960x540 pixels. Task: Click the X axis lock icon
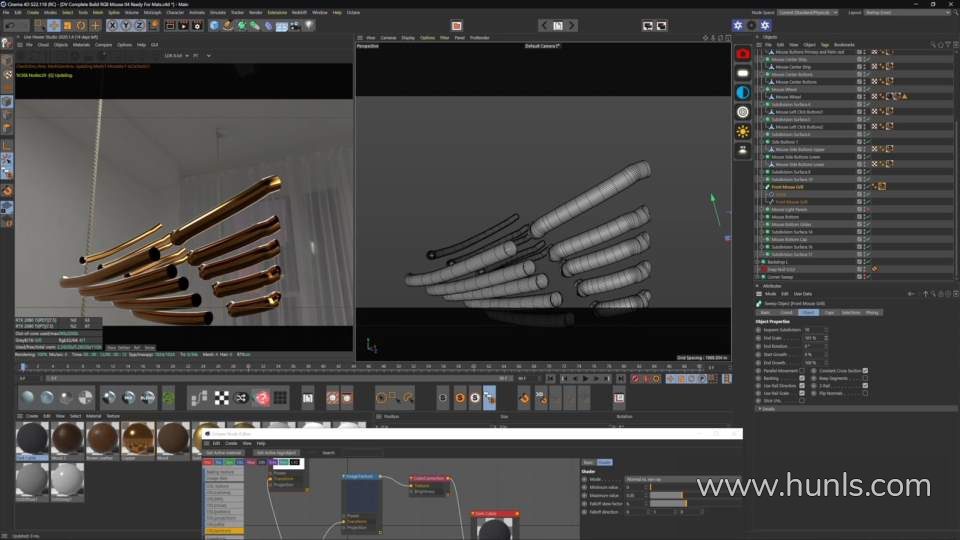click(112, 25)
